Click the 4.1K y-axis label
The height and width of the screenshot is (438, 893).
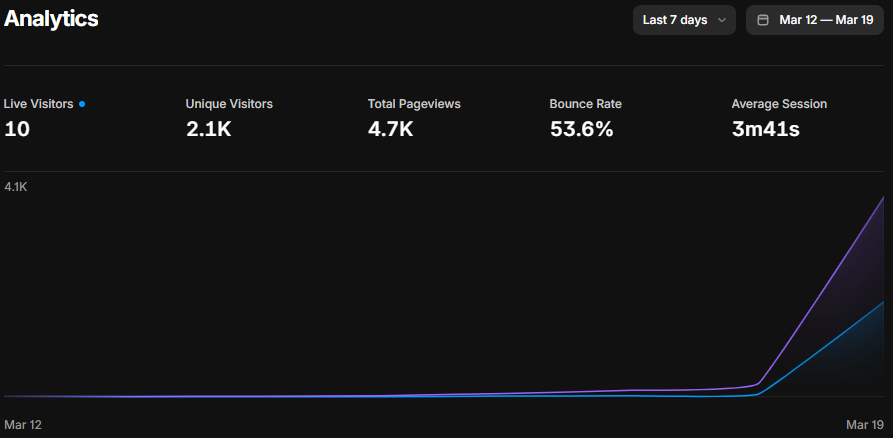tap(16, 187)
